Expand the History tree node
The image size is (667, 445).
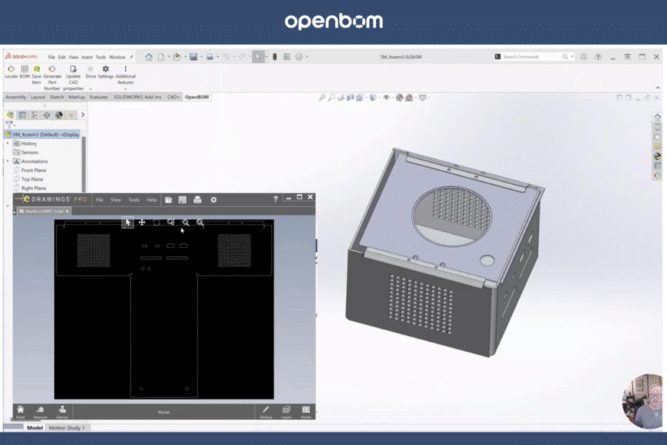coord(9,143)
